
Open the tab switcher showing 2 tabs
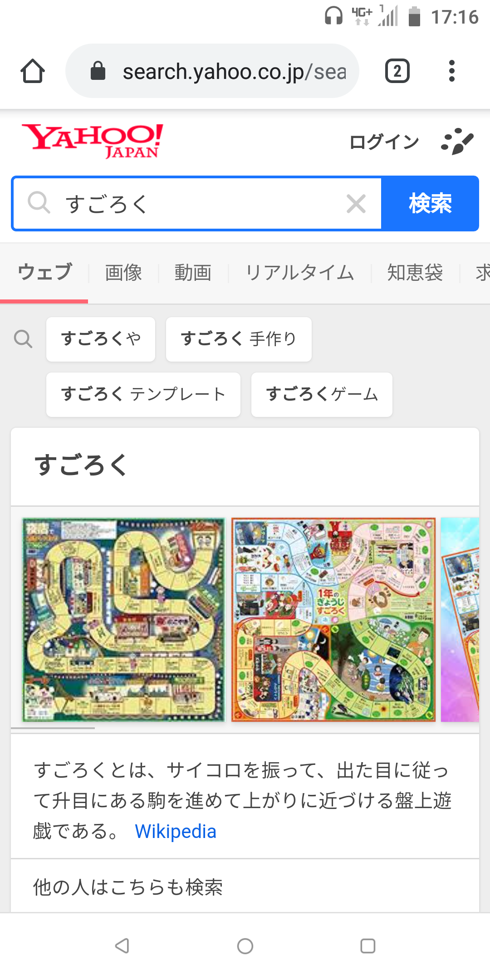(x=397, y=71)
